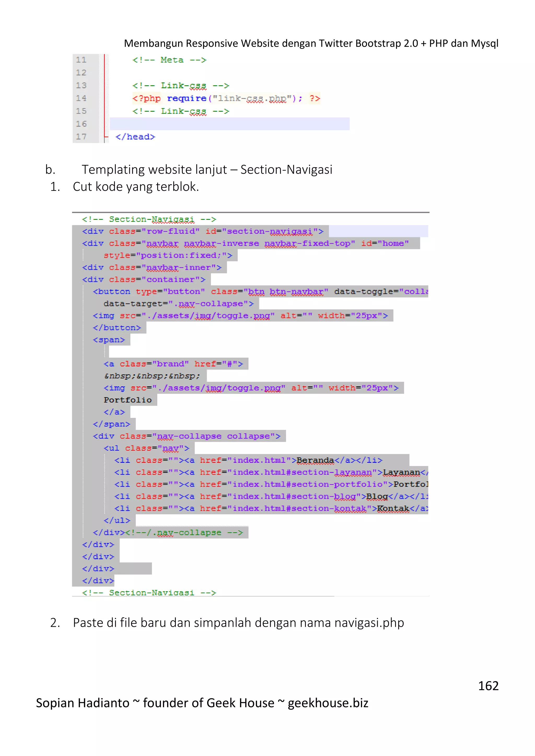Screen dimensions: 535x756
Task: Click the step 'Cut kode yang terblok.'
Action: (136, 187)
